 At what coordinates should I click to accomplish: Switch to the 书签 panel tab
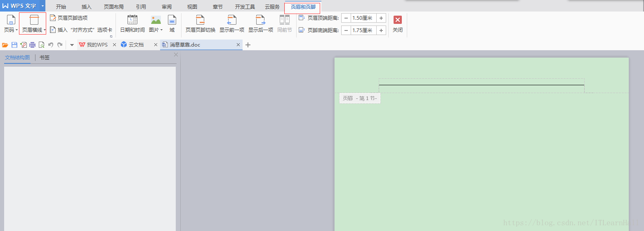[45, 58]
